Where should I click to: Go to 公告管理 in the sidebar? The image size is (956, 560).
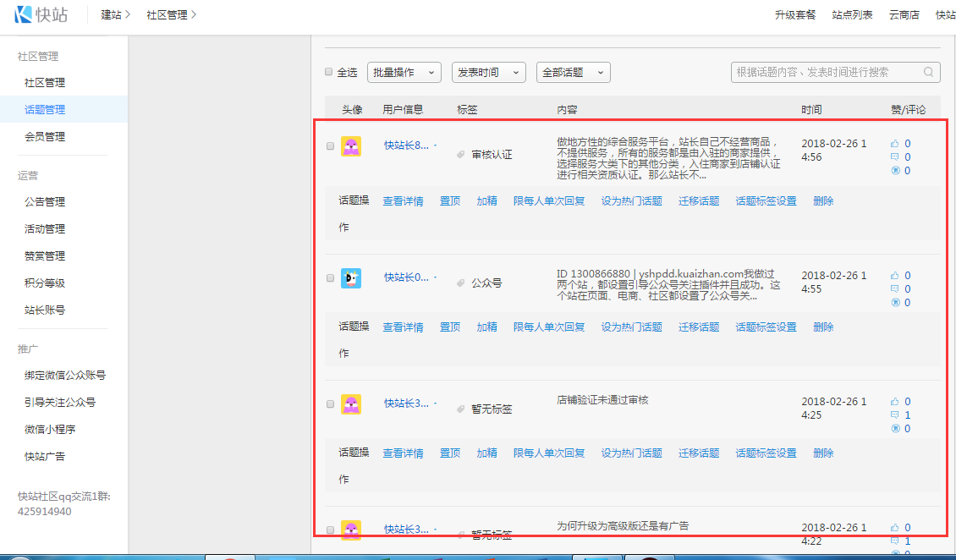click(45, 202)
